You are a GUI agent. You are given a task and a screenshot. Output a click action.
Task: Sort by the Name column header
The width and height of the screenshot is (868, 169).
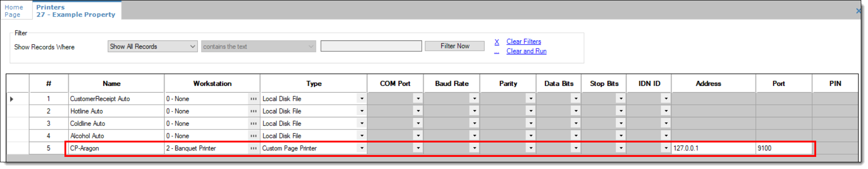click(116, 84)
